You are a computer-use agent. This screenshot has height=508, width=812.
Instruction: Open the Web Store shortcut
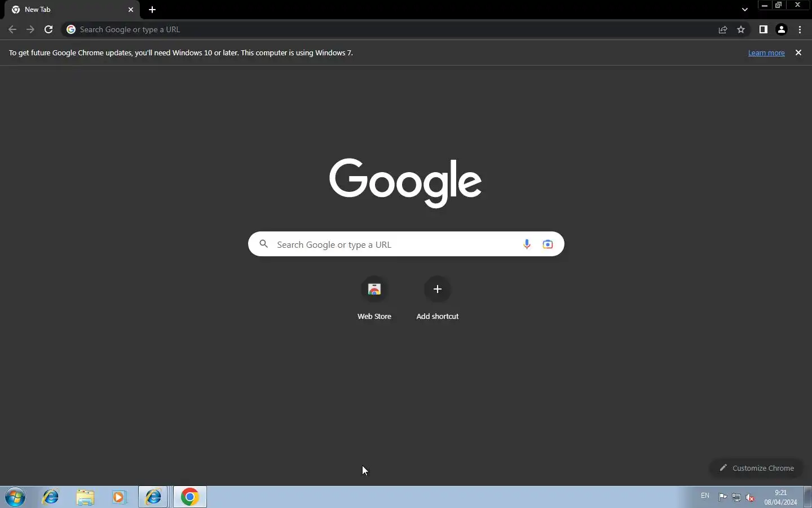[374, 298]
